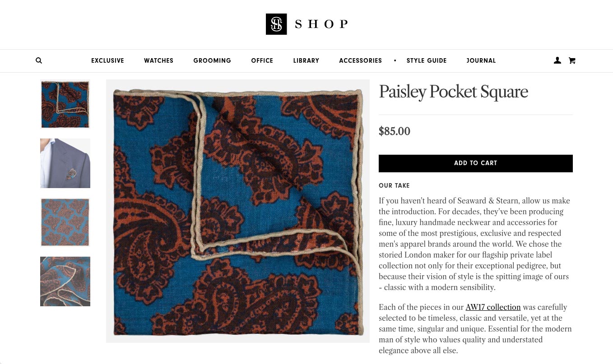Select the folded pocket square thumbnail
The image size is (613, 364).
(65, 104)
